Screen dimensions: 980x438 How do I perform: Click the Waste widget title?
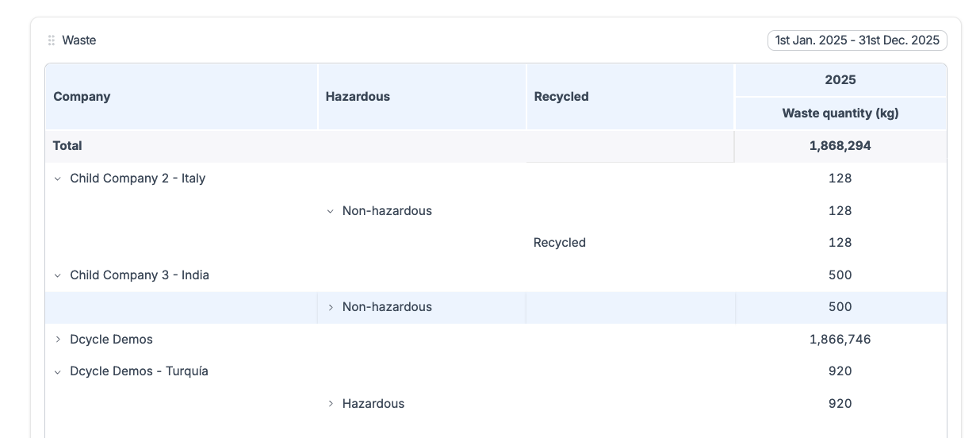pyautogui.click(x=79, y=40)
